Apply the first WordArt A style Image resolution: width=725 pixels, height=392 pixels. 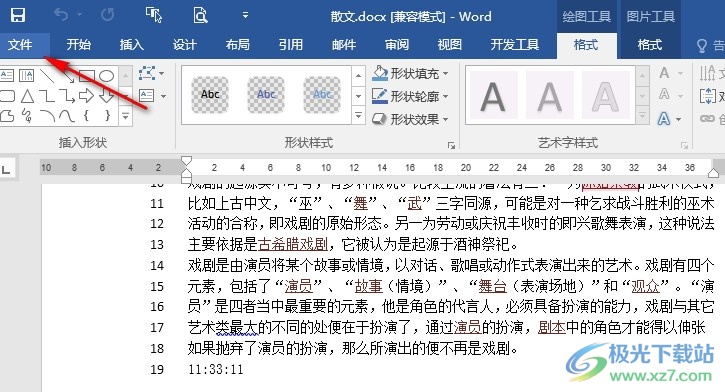(x=493, y=96)
